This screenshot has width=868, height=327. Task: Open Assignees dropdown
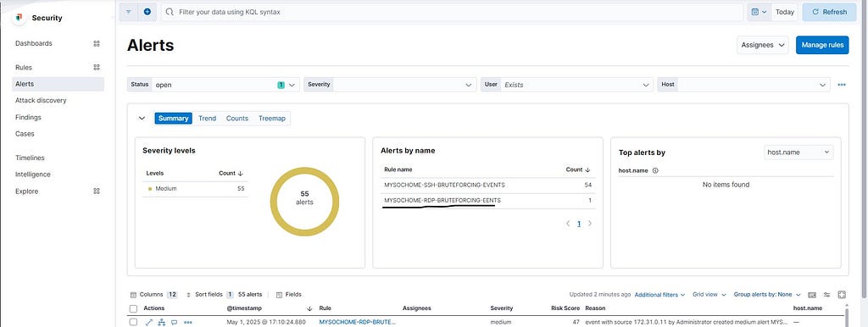(x=762, y=45)
